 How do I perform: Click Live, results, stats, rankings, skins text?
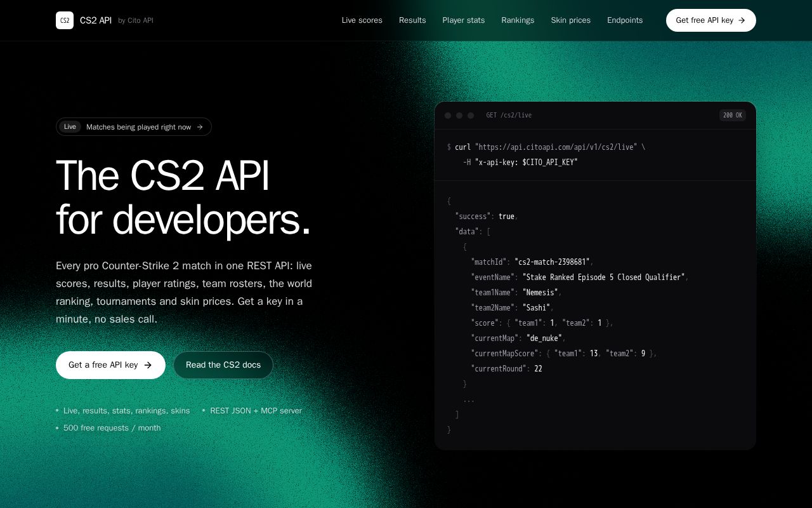tap(126, 411)
